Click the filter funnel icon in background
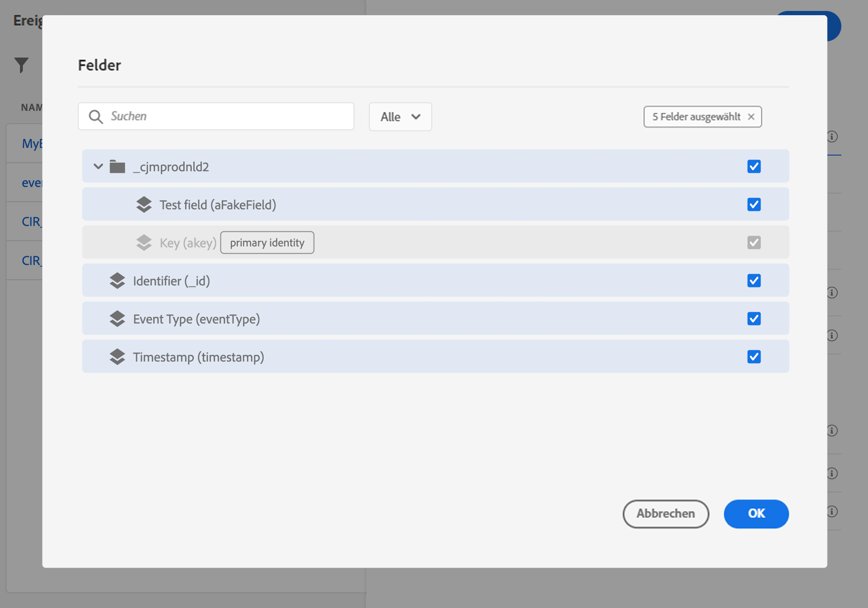The height and width of the screenshot is (608, 868). point(21,65)
